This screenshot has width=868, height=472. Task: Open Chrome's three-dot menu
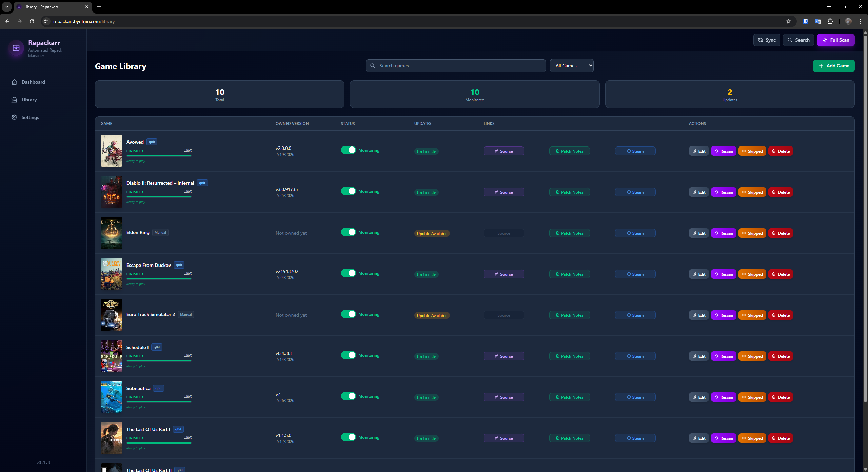pos(861,21)
